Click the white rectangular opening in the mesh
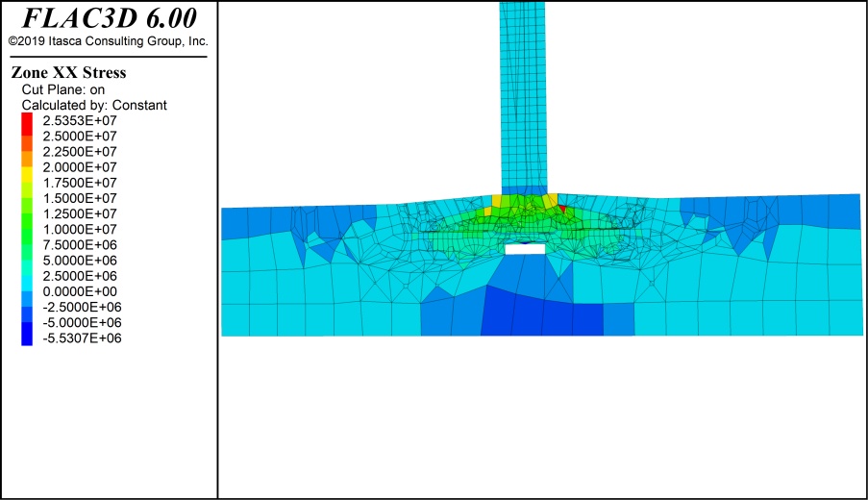868x500 pixels. tap(525, 249)
